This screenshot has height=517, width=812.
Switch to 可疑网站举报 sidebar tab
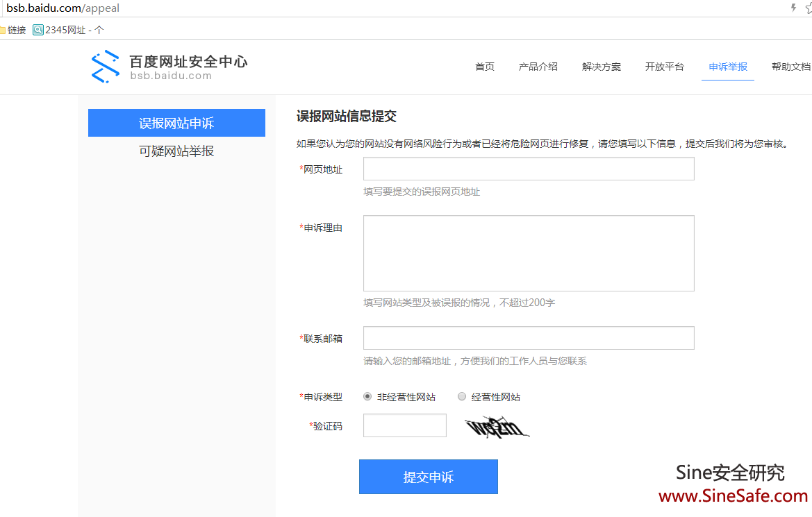(x=176, y=151)
